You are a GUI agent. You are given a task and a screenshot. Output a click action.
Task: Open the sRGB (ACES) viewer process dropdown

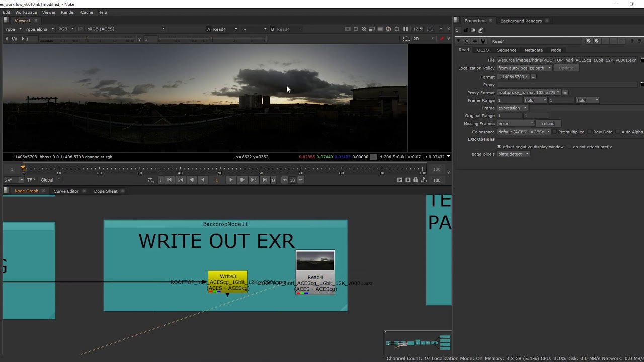(x=126, y=29)
